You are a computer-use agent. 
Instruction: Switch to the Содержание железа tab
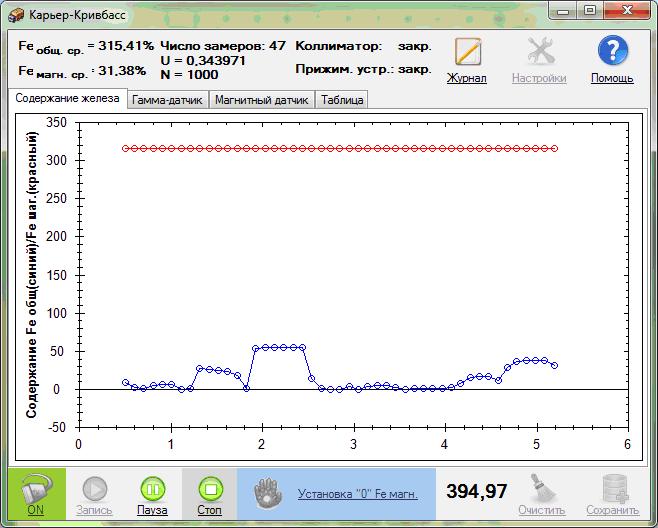(x=68, y=98)
